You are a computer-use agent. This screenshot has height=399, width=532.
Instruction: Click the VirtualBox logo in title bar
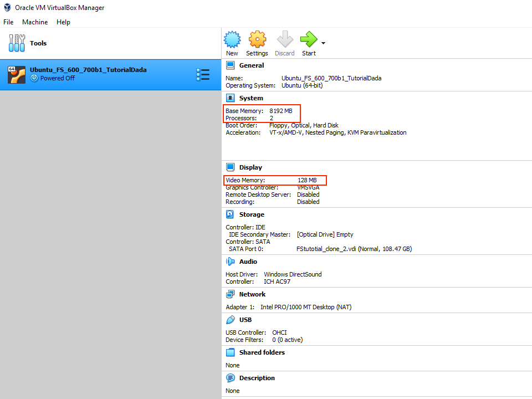click(x=7, y=8)
